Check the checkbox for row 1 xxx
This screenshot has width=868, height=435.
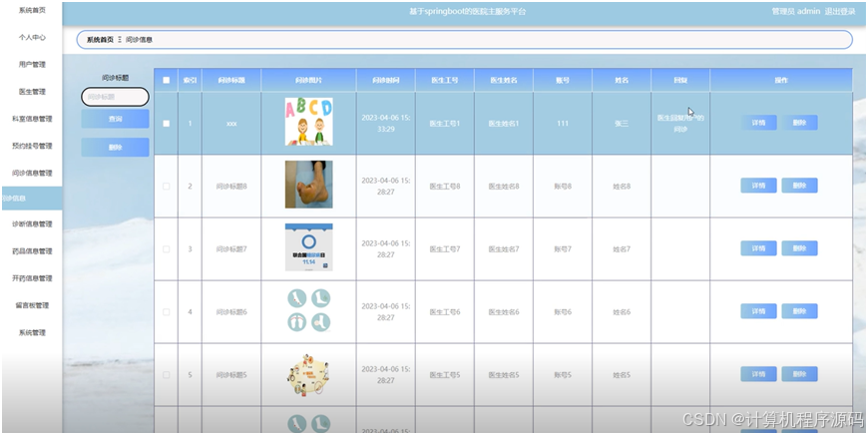[166, 124]
